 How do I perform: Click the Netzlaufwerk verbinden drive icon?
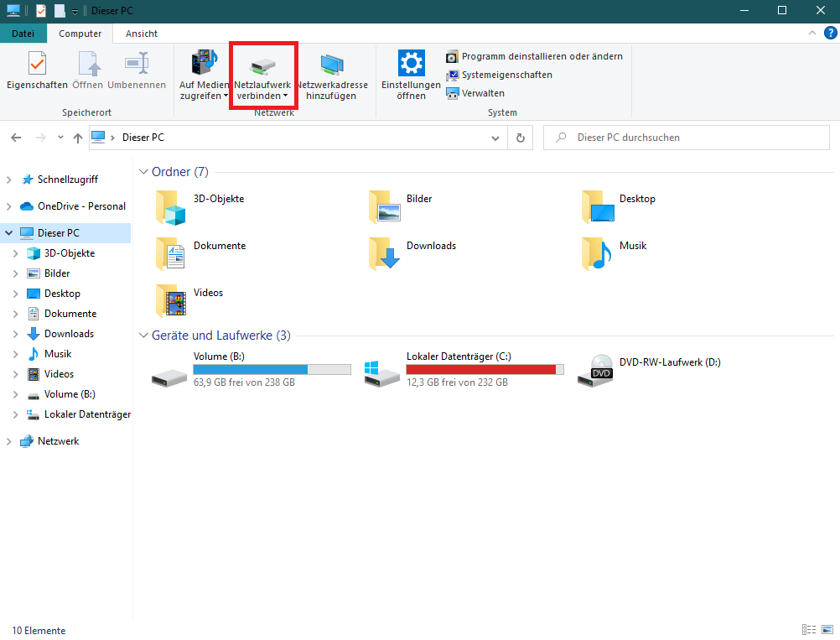click(x=264, y=65)
